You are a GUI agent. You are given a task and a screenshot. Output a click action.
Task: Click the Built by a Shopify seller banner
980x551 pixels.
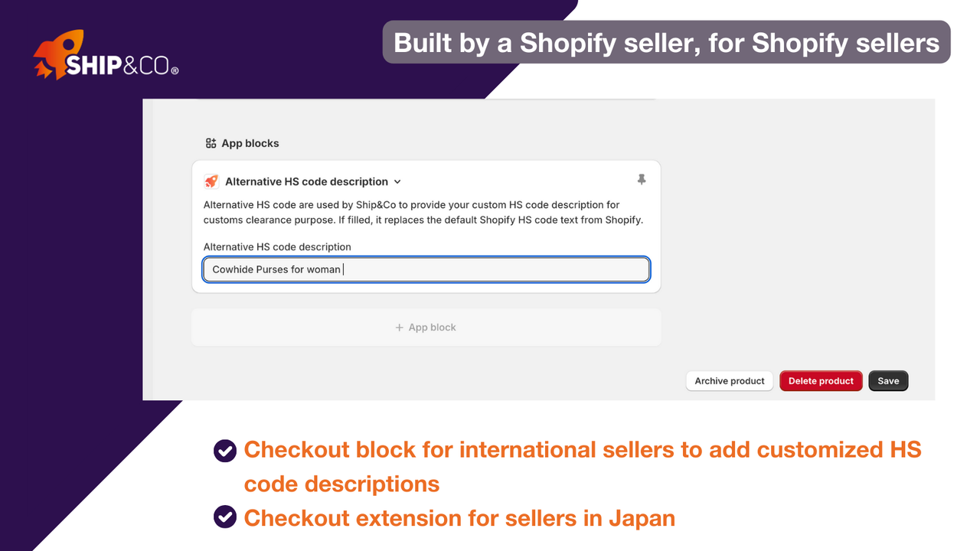(x=665, y=42)
